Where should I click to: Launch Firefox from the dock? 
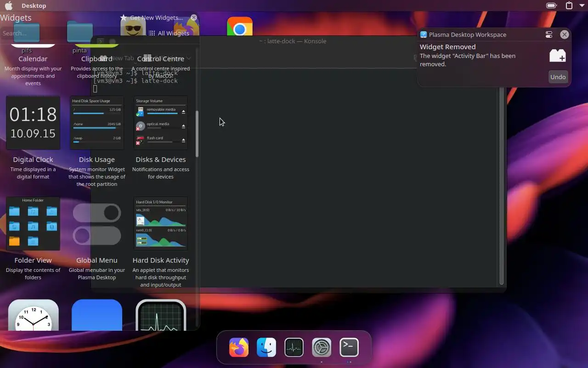tap(239, 347)
